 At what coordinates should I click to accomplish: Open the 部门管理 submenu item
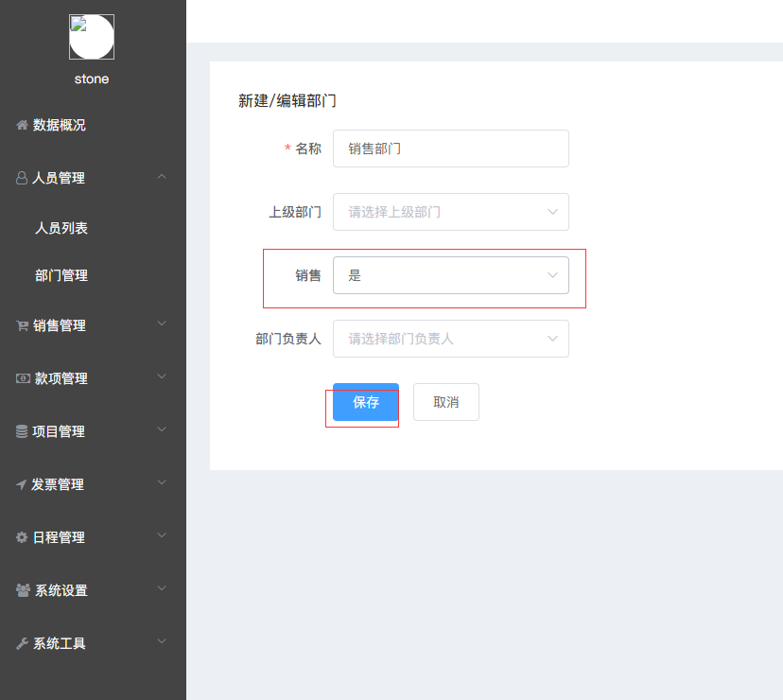tap(61, 275)
